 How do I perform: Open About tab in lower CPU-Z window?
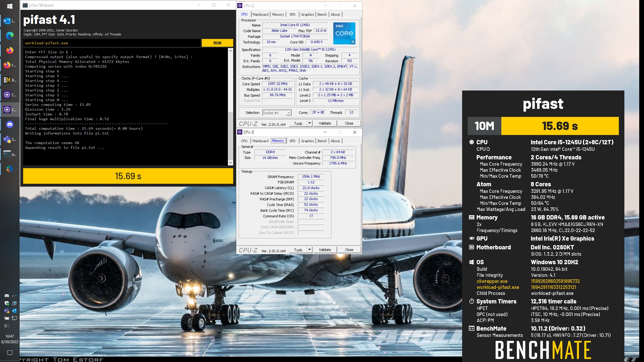coord(335,141)
